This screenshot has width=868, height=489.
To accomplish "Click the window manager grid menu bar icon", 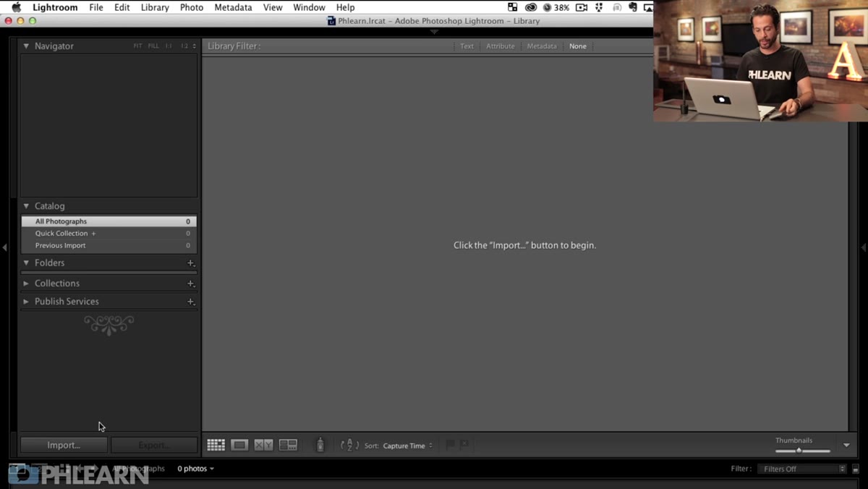I will pyautogui.click(x=512, y=7).
